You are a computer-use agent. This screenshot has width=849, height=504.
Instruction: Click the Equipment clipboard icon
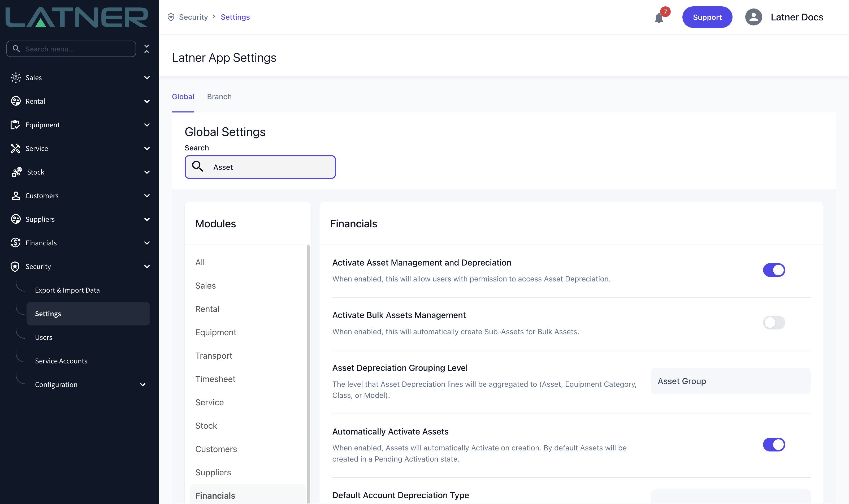15,125
